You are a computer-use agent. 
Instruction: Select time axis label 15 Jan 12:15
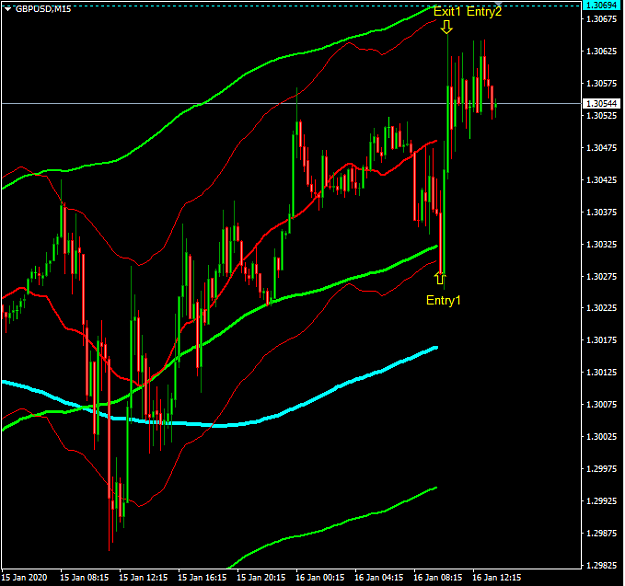(143, 578)
